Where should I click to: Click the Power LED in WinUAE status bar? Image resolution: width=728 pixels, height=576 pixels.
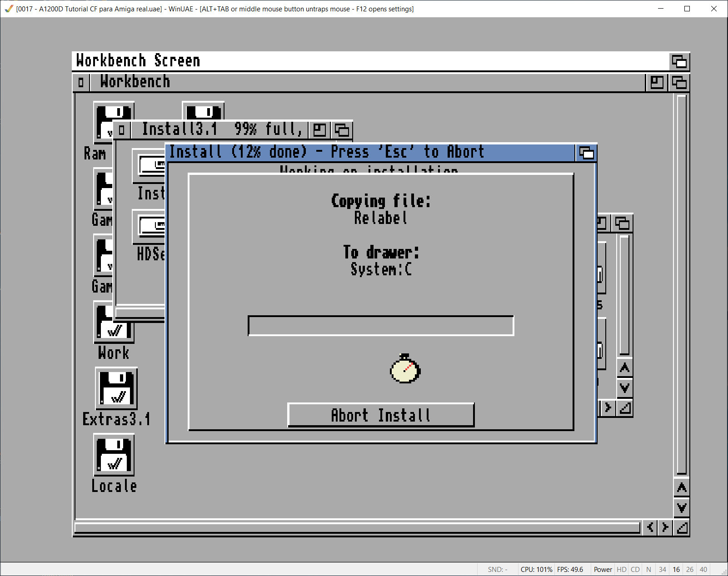click(x=603, y=569)
